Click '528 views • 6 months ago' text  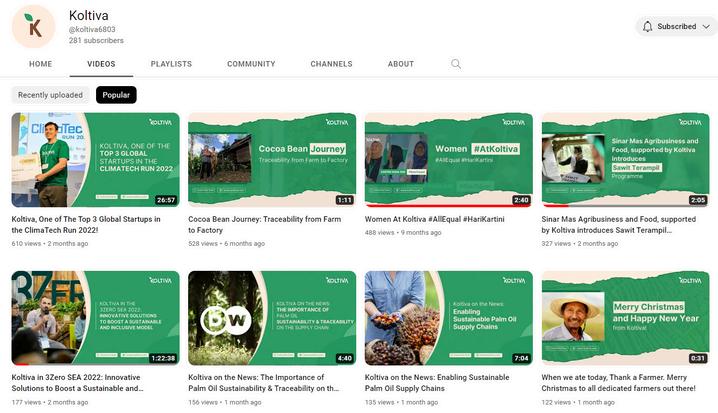point(226,244)
